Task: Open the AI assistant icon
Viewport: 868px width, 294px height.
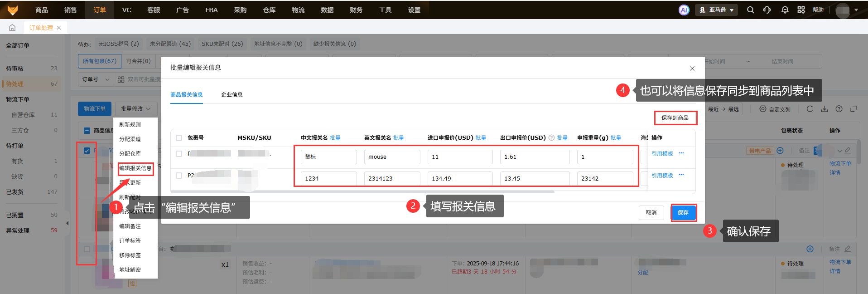Action: [x=684, y=10]
